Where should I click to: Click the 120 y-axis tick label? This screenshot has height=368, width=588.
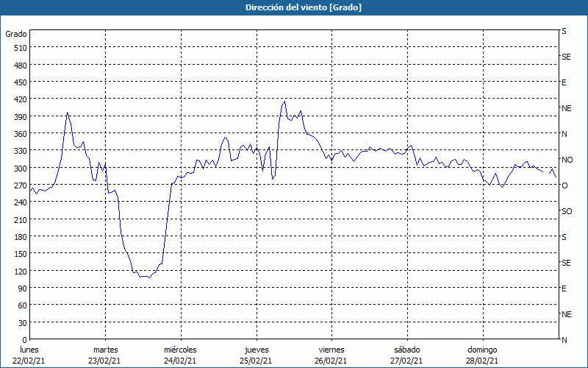[x=21, y=271]
